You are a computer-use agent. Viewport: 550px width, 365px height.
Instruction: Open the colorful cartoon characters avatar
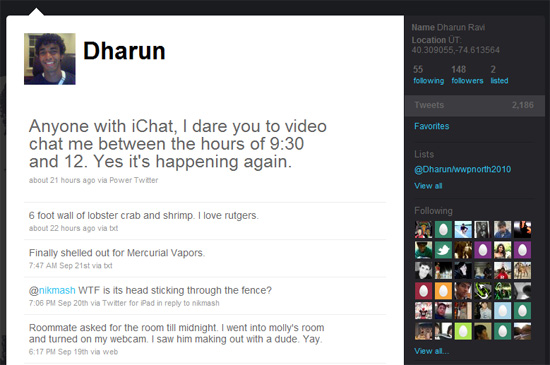point(423,229)
